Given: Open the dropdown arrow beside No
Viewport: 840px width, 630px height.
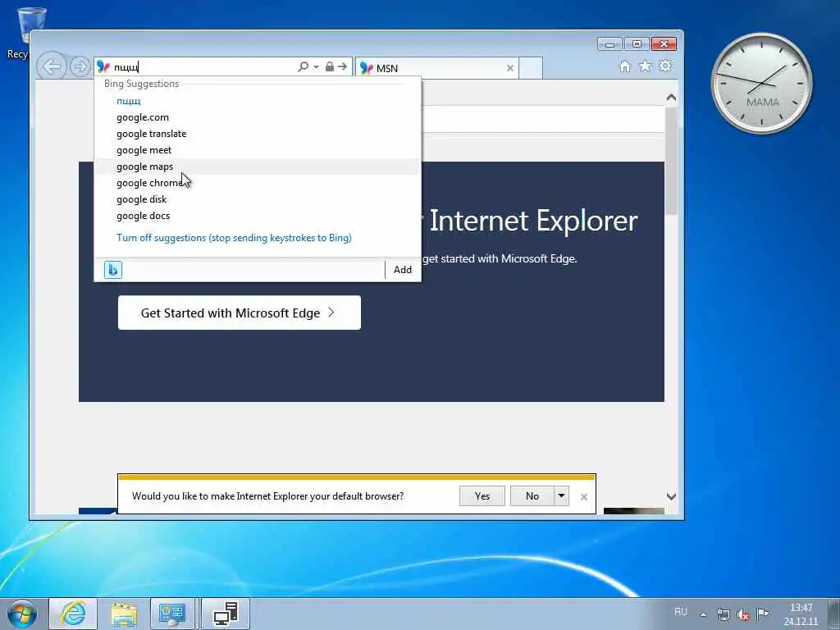Looking at the screenshot, I should point(561,496).
